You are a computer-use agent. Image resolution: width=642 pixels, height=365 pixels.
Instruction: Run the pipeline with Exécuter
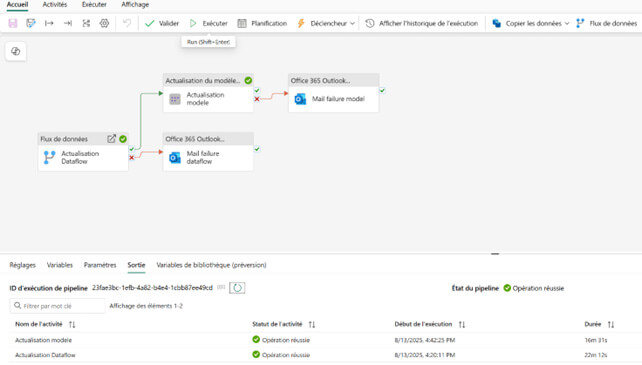(208, 23)
